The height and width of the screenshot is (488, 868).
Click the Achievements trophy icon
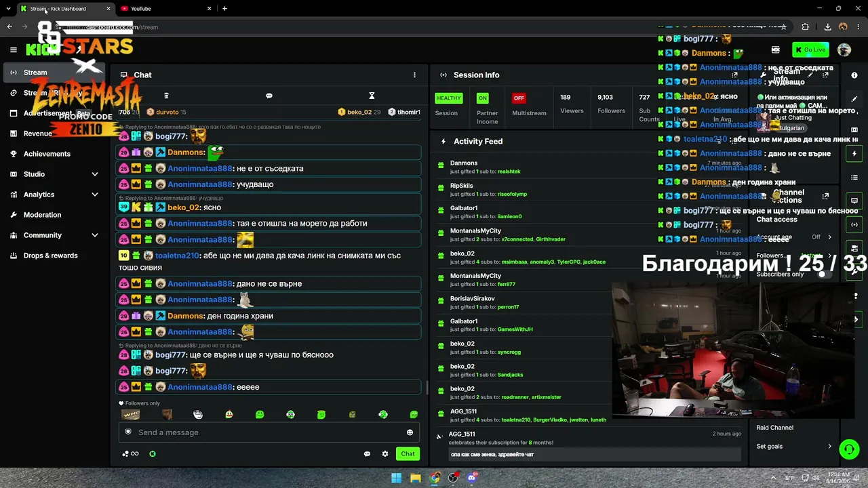[14, 154]
